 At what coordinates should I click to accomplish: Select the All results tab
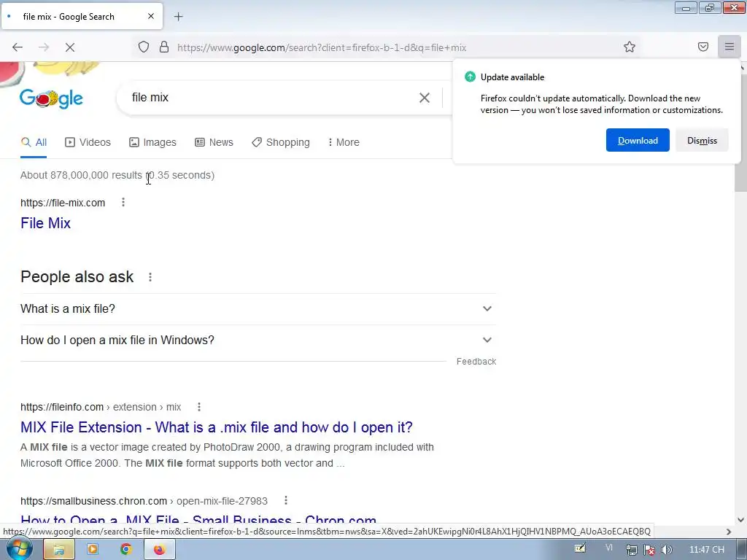point(34,142)
